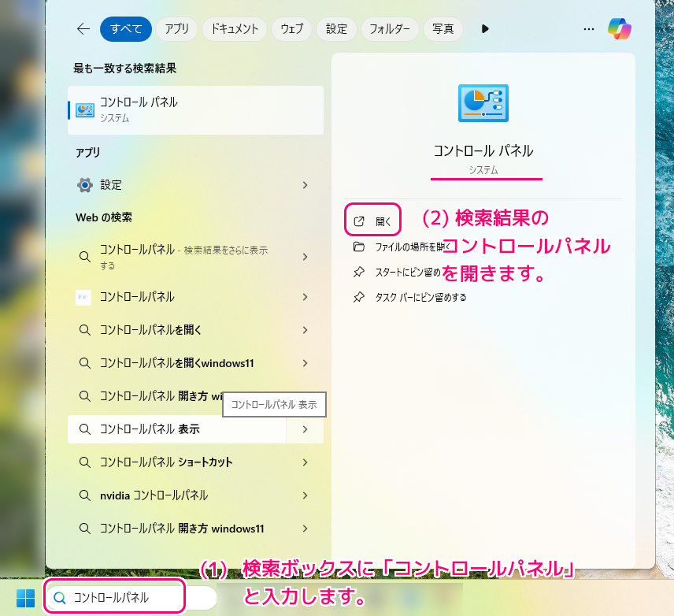The width and height of the screenshot is (674, 616).
Task: Click the folder icon for ファイルの場所を開く
Action: [x=359, y=247]
